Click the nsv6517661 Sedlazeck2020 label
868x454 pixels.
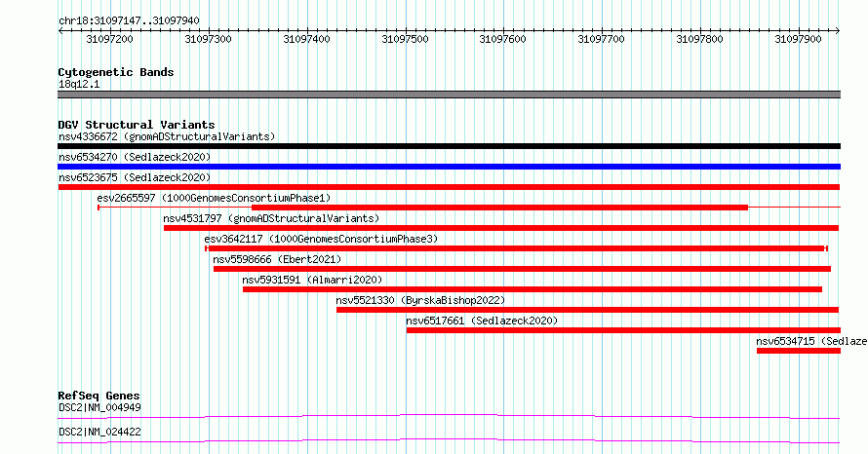point(482,321)
